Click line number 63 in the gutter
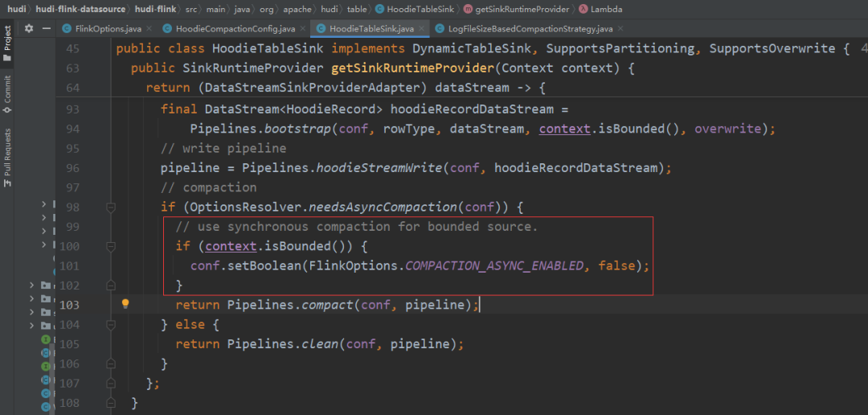 pos(72,68)
